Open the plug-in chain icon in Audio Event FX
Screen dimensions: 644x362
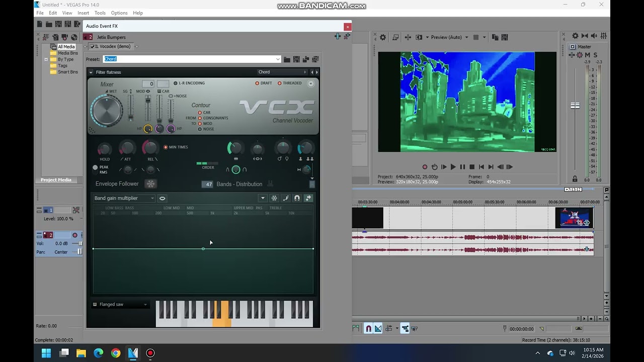click(x=338, y=36)
